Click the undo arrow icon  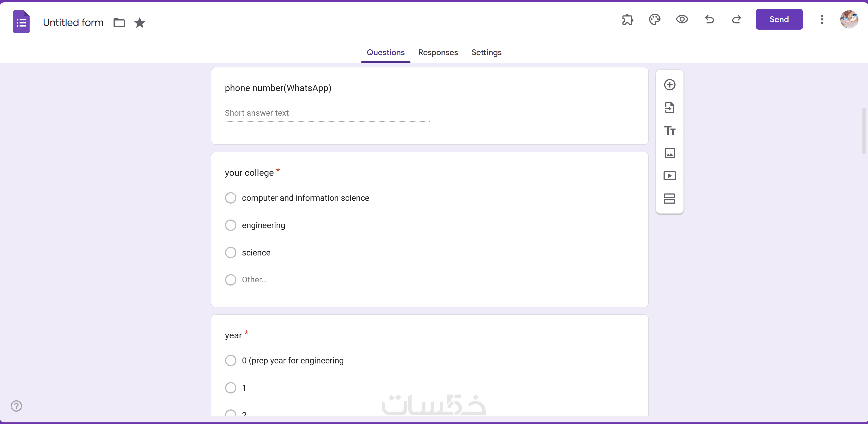coord(709,20)
